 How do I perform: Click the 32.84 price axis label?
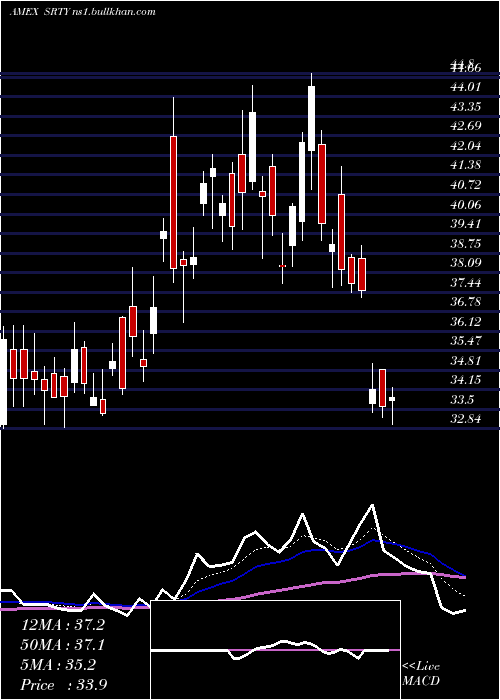pyautogui.click(x=466, y=419)
